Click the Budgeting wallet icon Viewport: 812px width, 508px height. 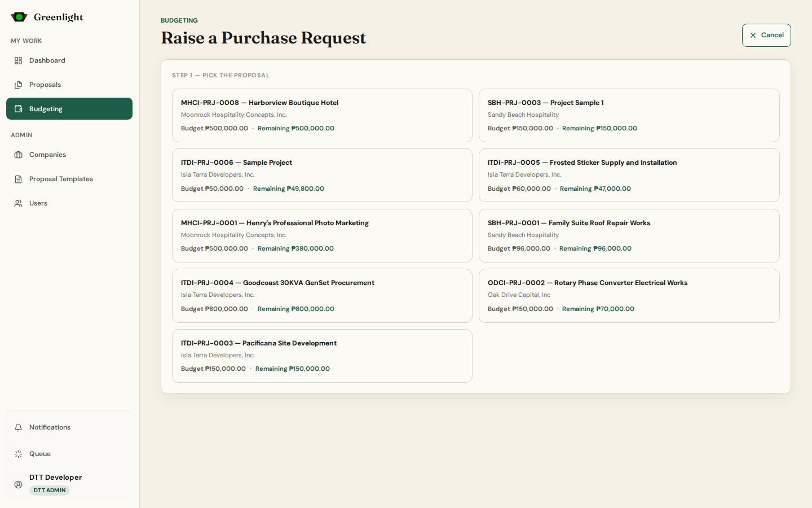pos(19,109)
